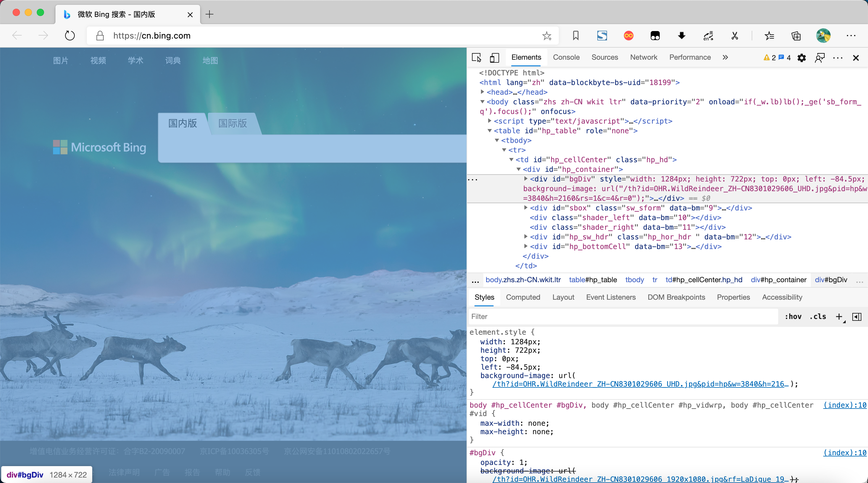
Task: Open a new browser tab
Action: click(209, 14)
